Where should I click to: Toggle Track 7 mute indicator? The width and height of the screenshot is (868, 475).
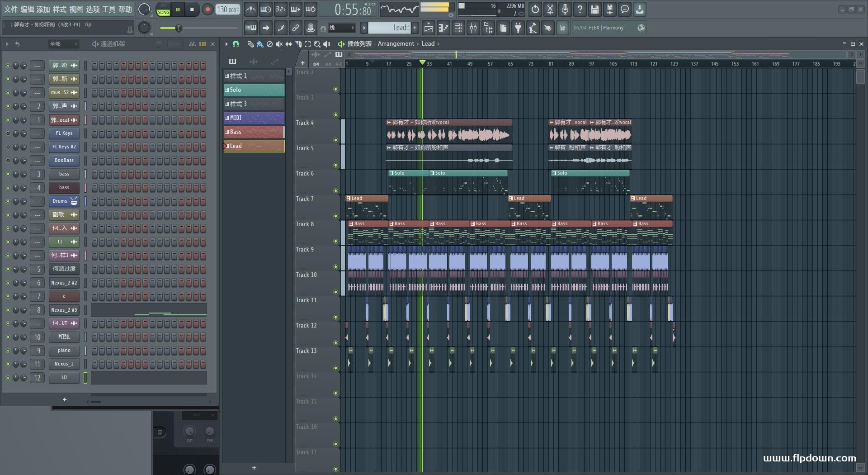[x=335, y=216]
